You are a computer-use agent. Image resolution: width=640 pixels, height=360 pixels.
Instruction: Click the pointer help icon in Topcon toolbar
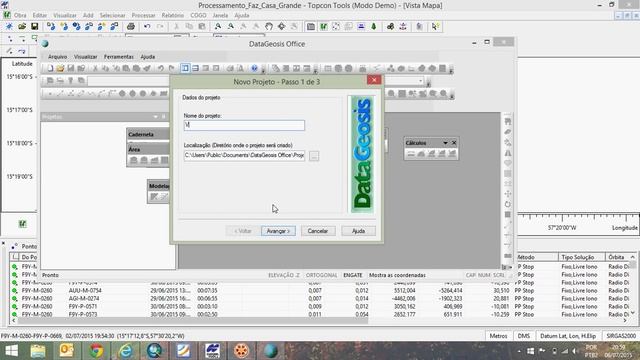click(435, 27)
